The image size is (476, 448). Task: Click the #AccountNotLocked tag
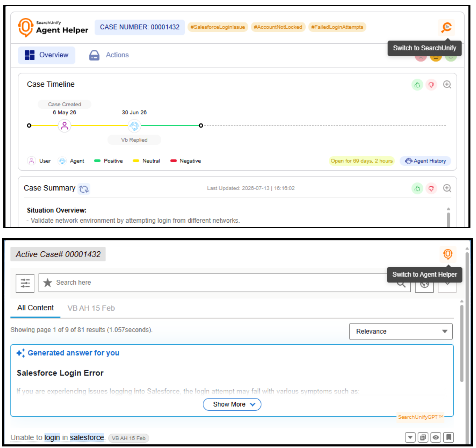(x=278, y=27)
